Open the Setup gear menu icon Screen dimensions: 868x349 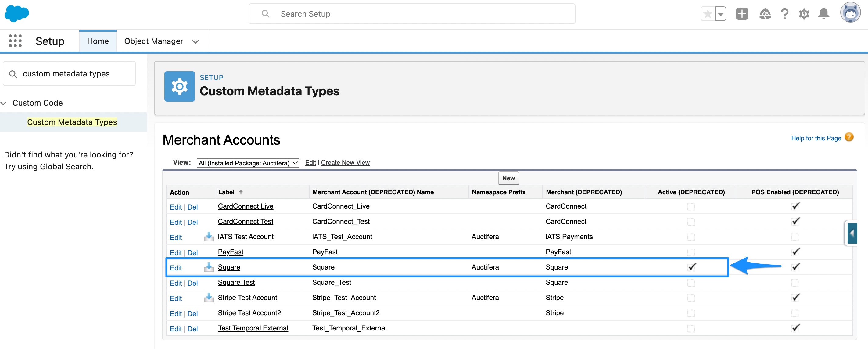click(x=804, y=14)
